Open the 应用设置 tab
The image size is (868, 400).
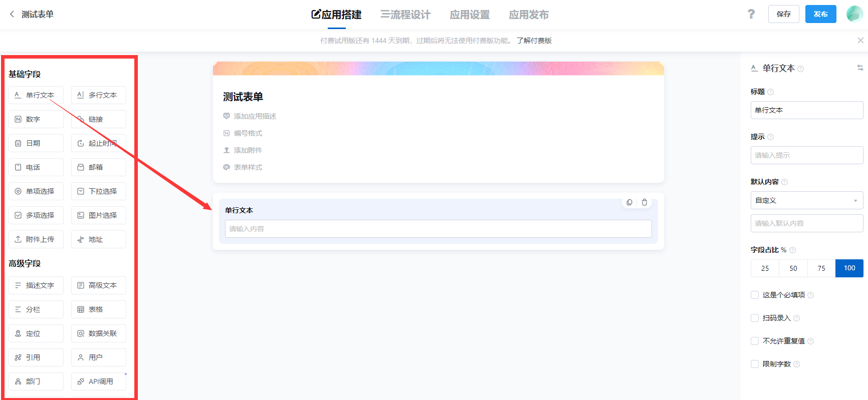(470, 15)
